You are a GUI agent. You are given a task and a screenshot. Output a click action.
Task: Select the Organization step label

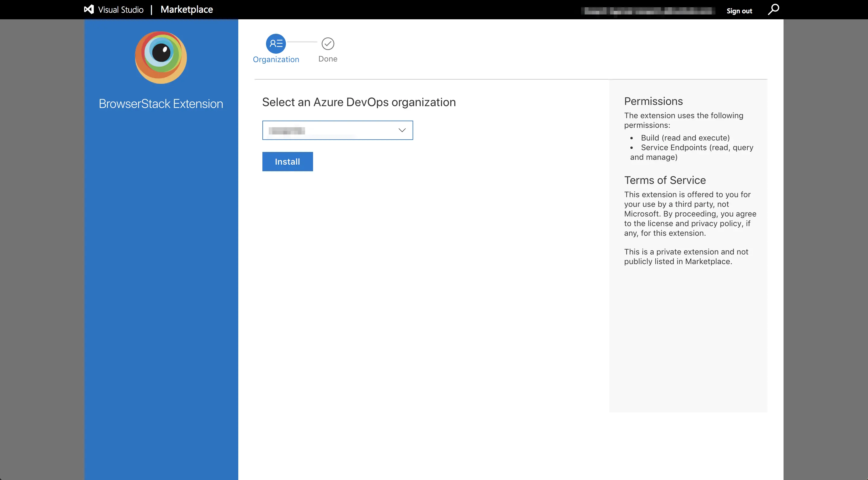[276, 59]
